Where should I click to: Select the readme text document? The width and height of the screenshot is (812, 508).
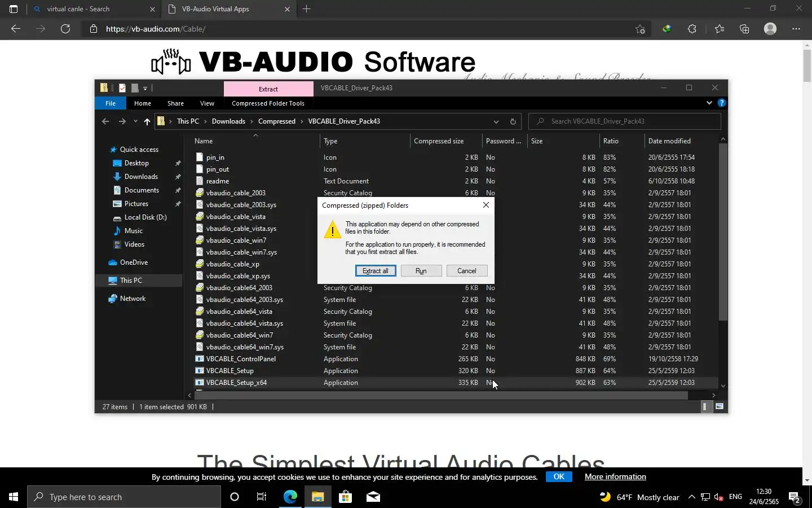pyautogui.click(x=217, y=181)
